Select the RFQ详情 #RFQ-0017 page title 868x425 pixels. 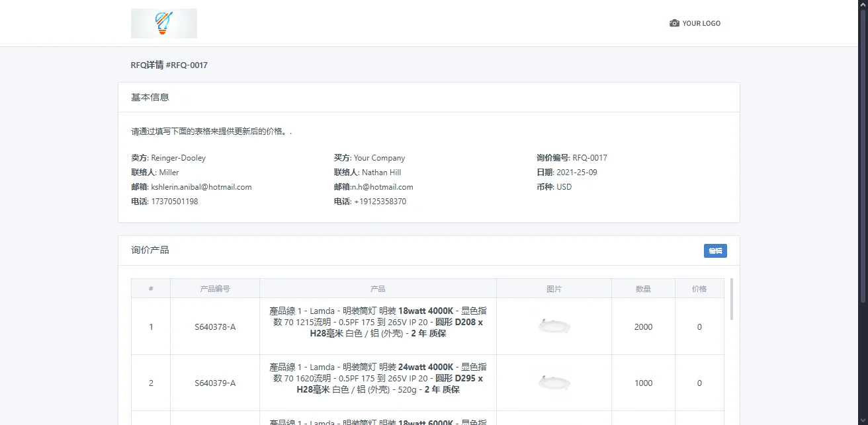169,65
